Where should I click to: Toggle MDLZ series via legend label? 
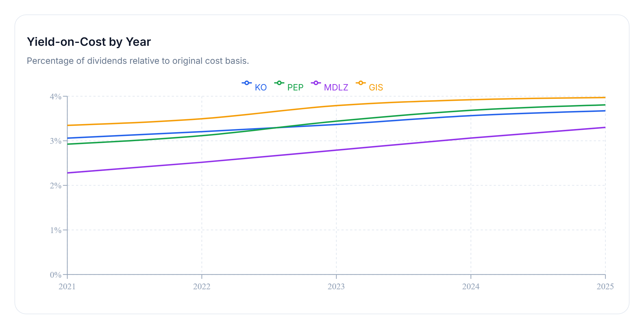click(336, 87)
